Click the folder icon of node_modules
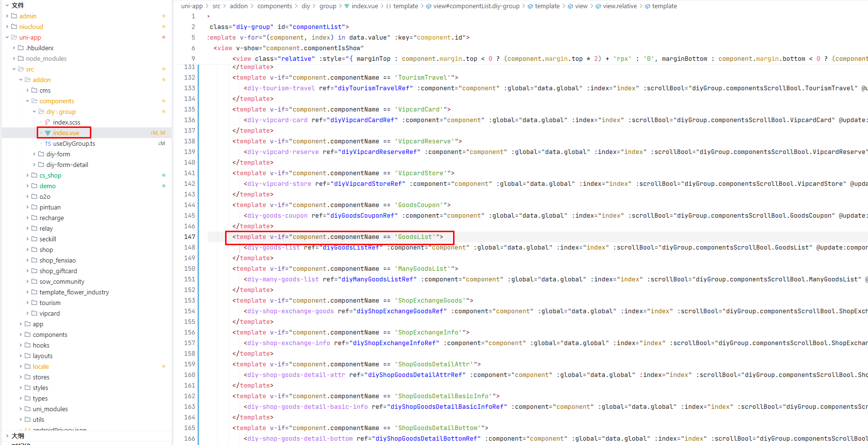This screenshot has width=868, height=445. click(x=21, y=59)
